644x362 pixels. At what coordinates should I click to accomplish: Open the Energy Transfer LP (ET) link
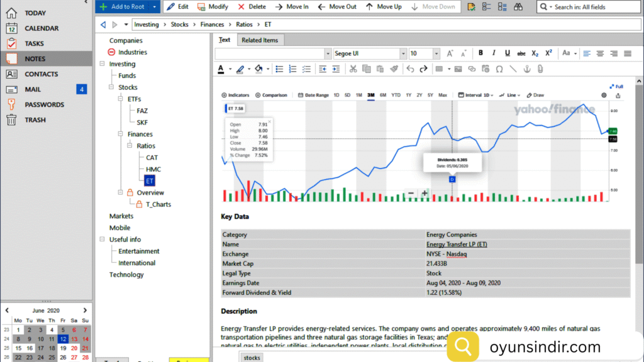tap(456, 244)
